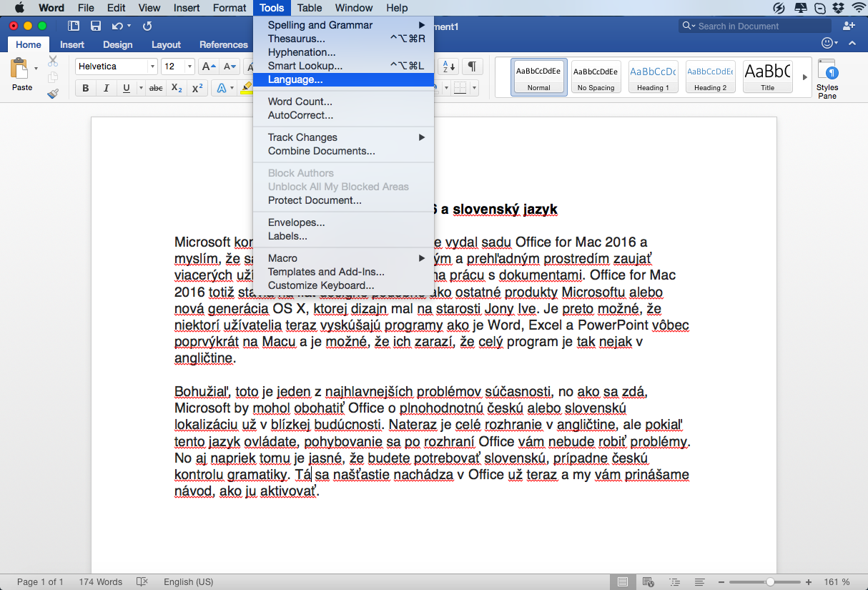Image resolution: width=868 pixels, height=590 pixels.
Task: Click the Redo circular arrow icon
Action: pyautogui.click(x=147, y=26)
